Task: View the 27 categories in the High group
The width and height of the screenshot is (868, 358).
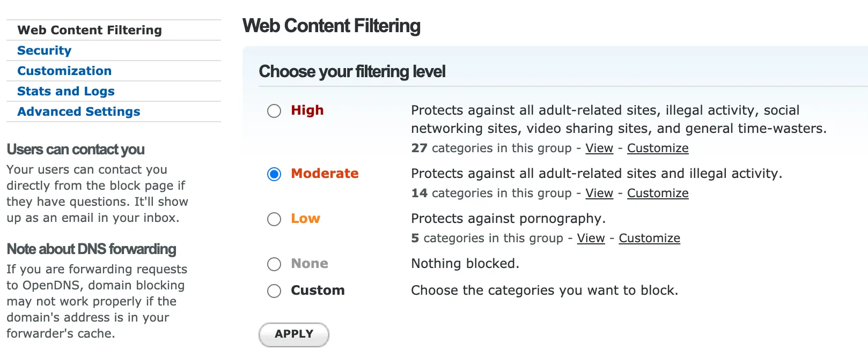Action: point(599,148)
